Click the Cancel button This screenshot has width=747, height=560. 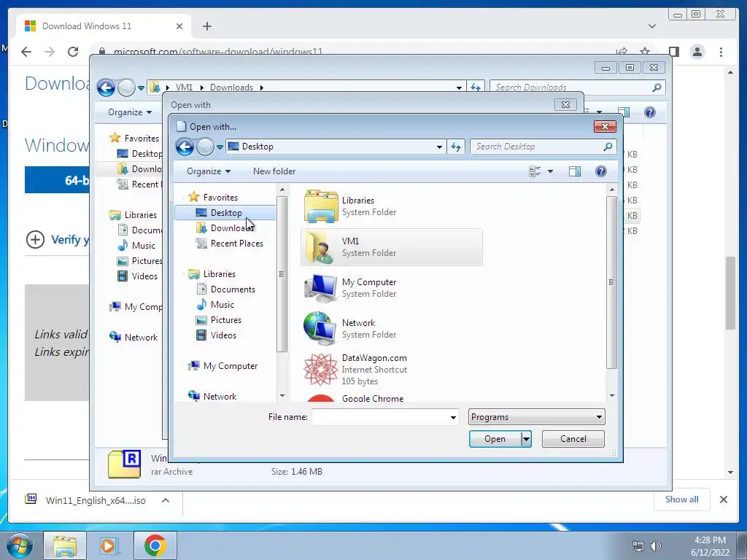pyautogui.click(x=573, y=439)
